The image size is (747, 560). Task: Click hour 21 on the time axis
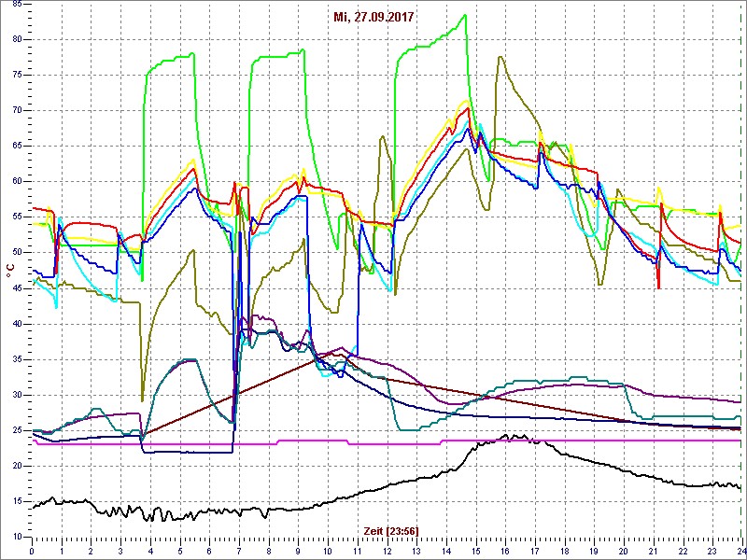pyautogui.click(x=653, y=549)
